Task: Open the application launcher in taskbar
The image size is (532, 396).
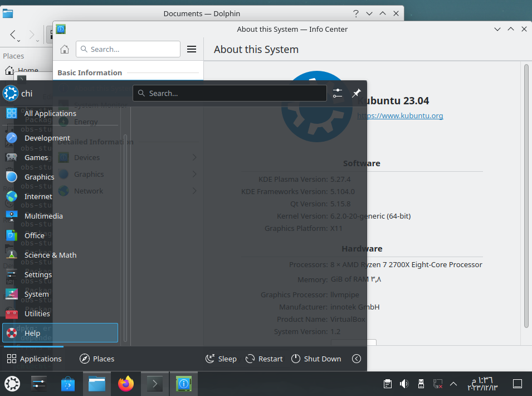Action: [12, 384]
